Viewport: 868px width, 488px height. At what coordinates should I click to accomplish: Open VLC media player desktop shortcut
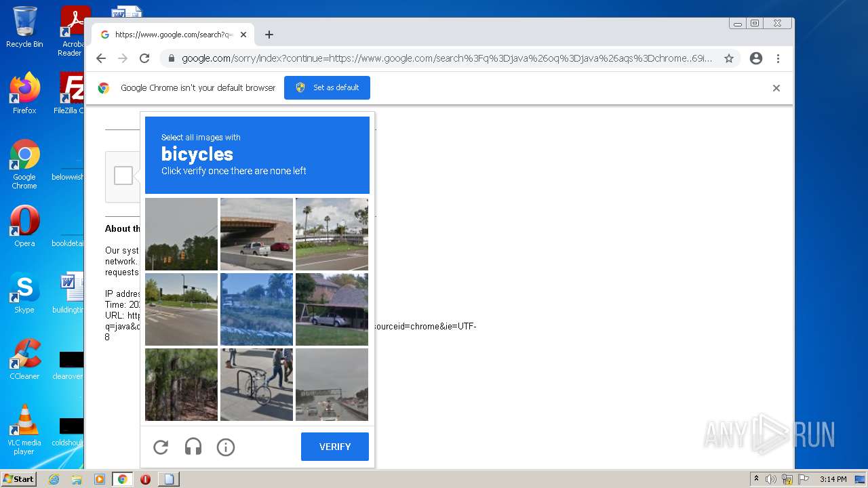[x=24, y=430]
